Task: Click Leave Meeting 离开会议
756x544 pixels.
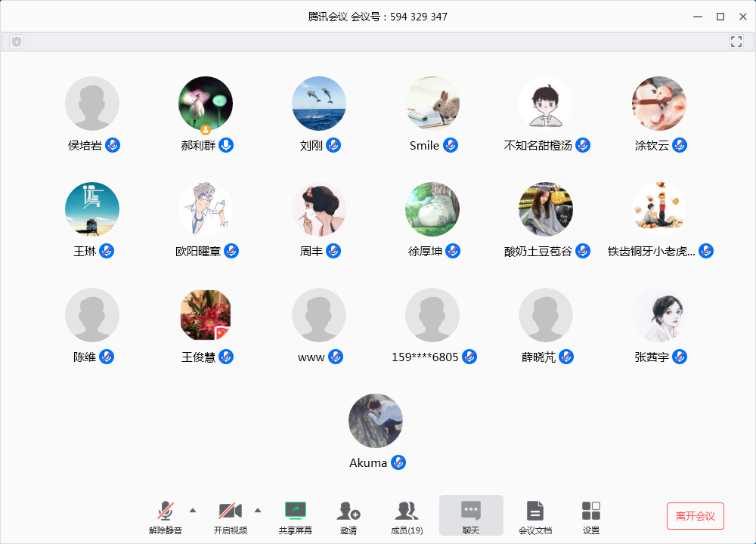Action: coord(695,515)
